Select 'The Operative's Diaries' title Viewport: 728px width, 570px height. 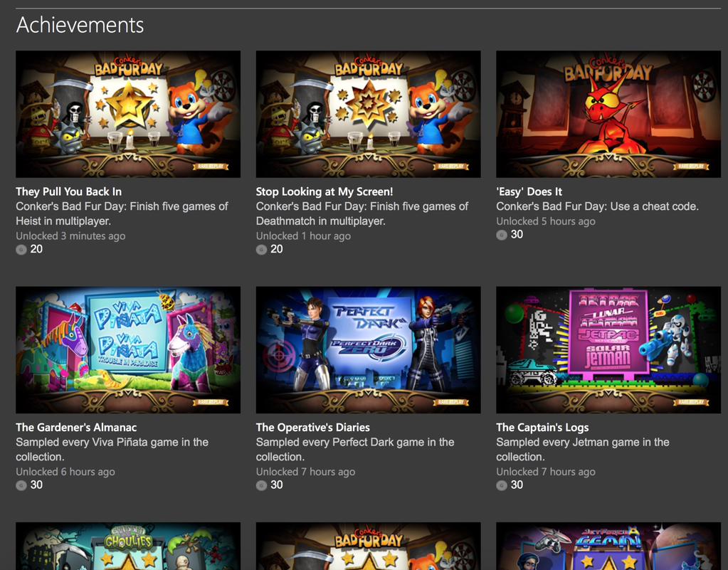tap(313, 428)
